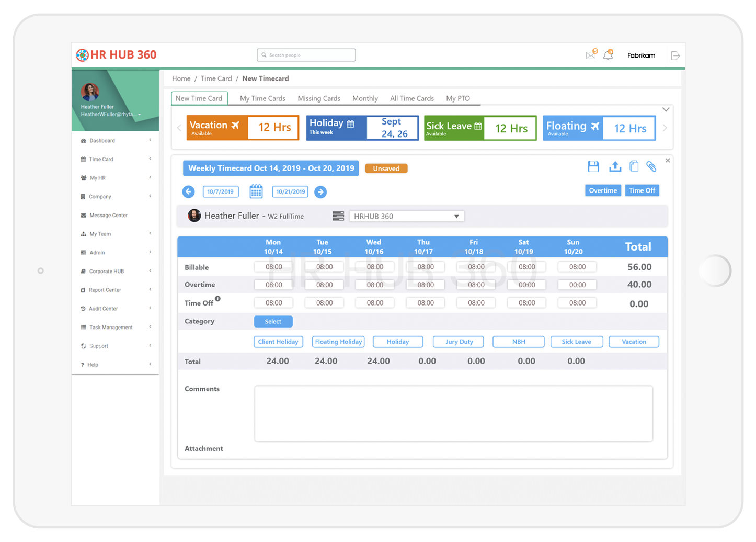The height and width of the screenshot is (542, 756).
Task: Go to the next week with right arrow
Action: pos(320,192)
